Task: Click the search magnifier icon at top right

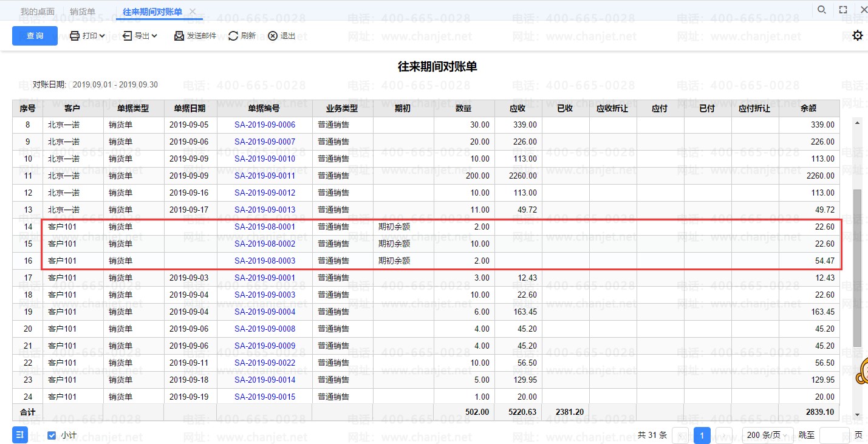Action: (821, 10)
